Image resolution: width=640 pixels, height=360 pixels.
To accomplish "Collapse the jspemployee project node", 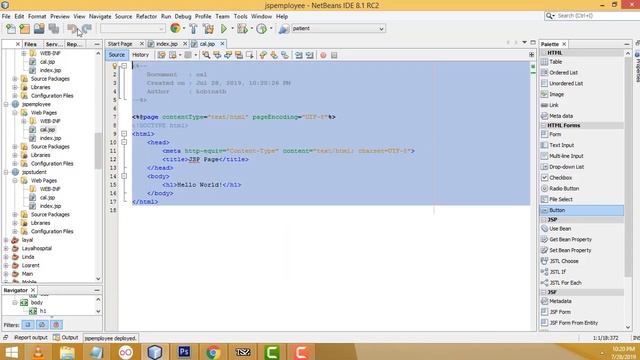I will (6, 104).
